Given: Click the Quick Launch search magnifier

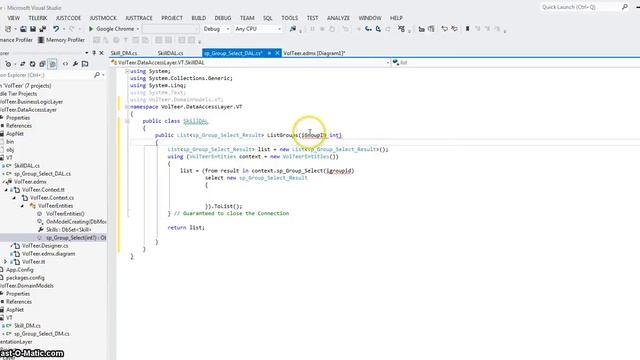Looking at the screenshot, I should pyautogui.click(x=625, y=7).
